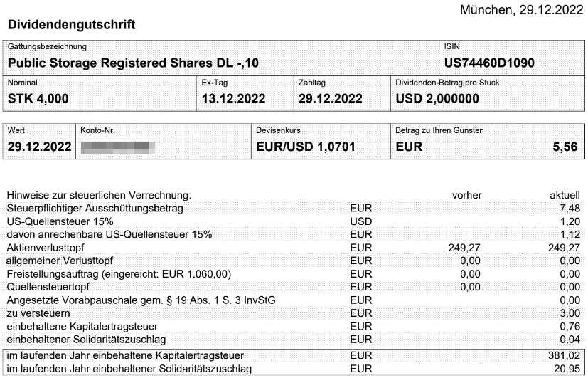Select the Ex-Tag date 13.12.2022
The height and width of the screenshot is (378, 588).
pyautogui.click(x=234, y=99)
